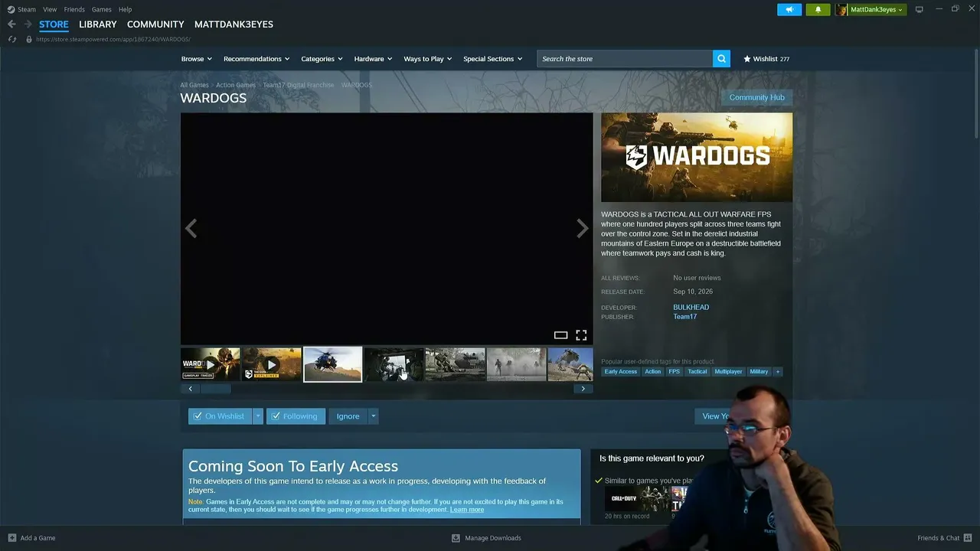Open the dropdown arrow next to On Wishlist
The height and width of the screenshot is (551, 980).
click(x=258, y=416)
